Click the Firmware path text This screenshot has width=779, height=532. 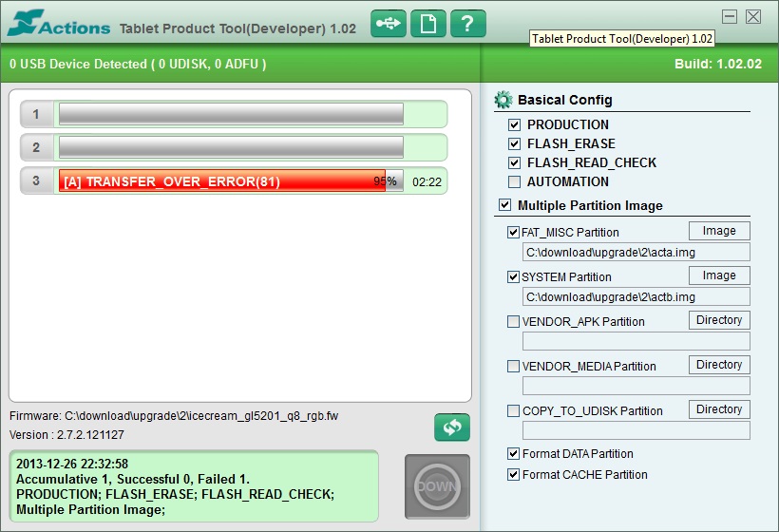(174, 416)
